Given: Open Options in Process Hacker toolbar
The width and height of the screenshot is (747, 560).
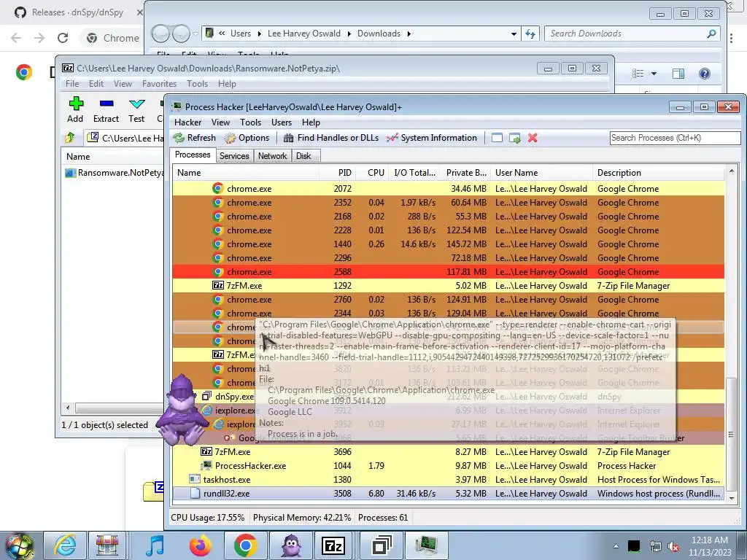Looking at the screenshot, I should tap(247, 138).
